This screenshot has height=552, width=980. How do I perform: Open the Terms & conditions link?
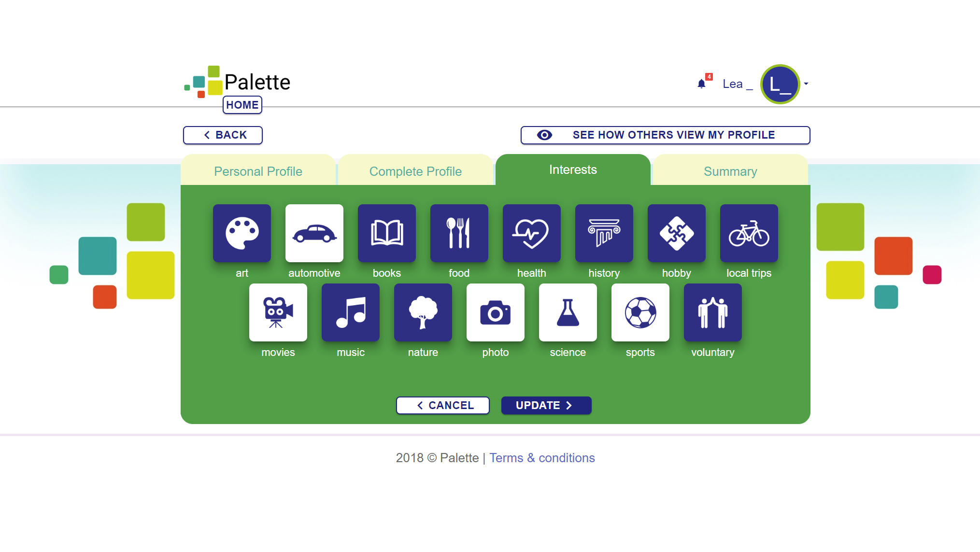point(542,458)
